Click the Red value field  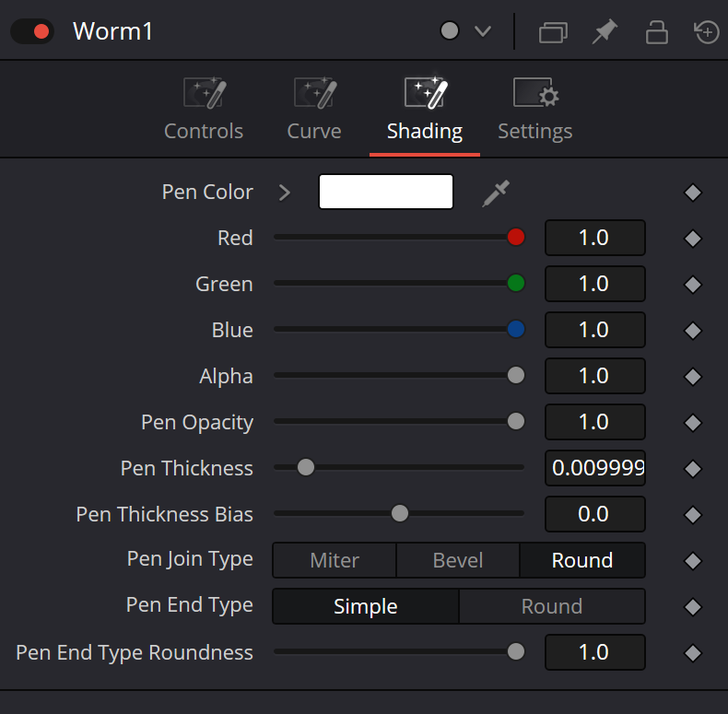point(594,238)
